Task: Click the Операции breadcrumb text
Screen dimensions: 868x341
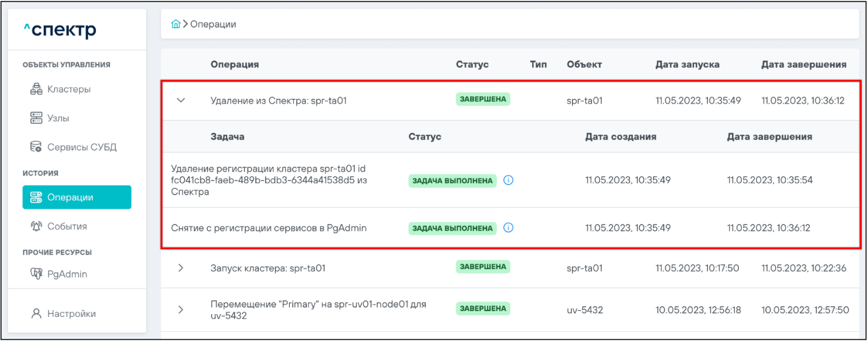Action: coord(213,24)
